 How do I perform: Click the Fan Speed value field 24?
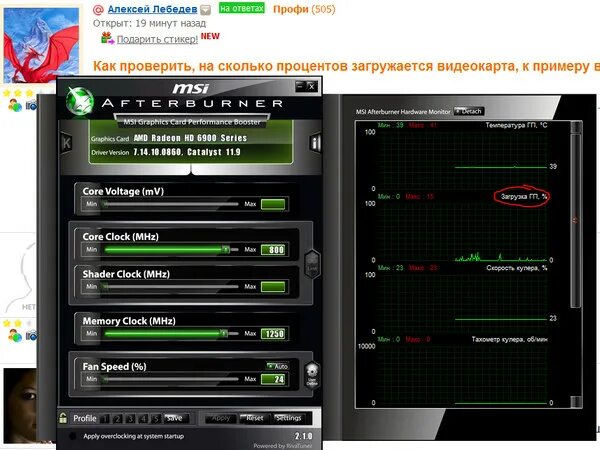point(273,379)
